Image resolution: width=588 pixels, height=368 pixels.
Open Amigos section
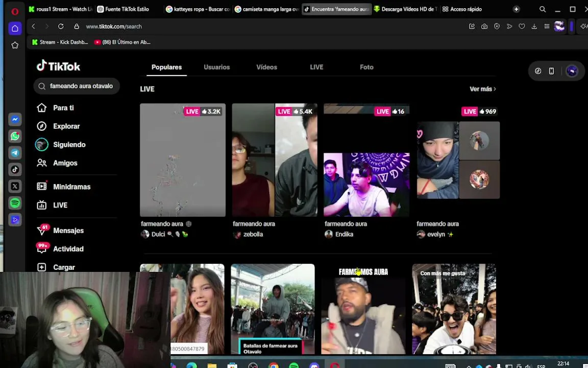(x=57, y=163)
